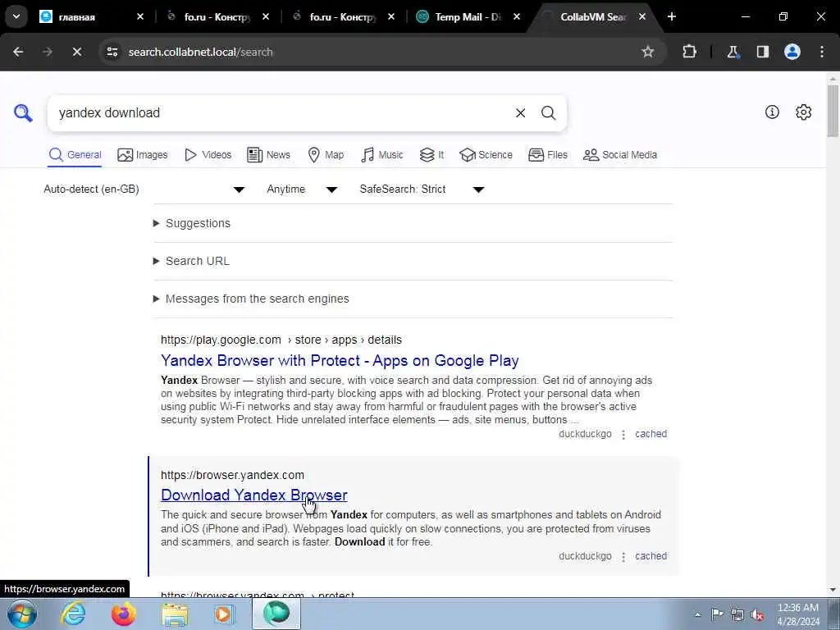Click the muted volume tray icon

pyautogui.click(x=757, y=614)
